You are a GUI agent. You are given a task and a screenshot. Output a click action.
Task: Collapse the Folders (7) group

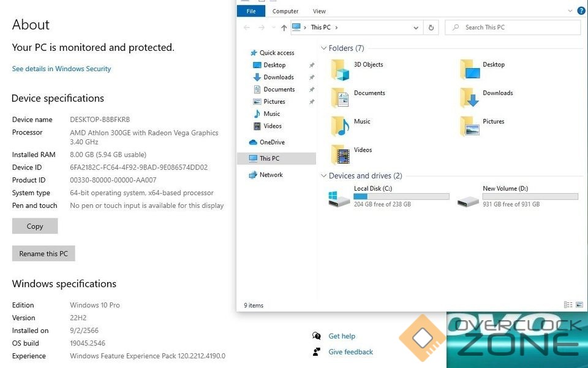pyautogui.click(x=323, y=48)
